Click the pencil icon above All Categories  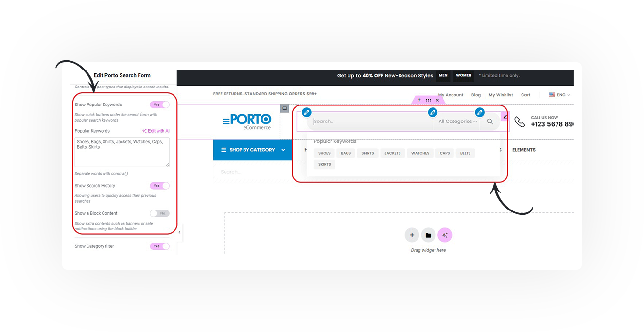pyautogui.click(x=432, y=113)
